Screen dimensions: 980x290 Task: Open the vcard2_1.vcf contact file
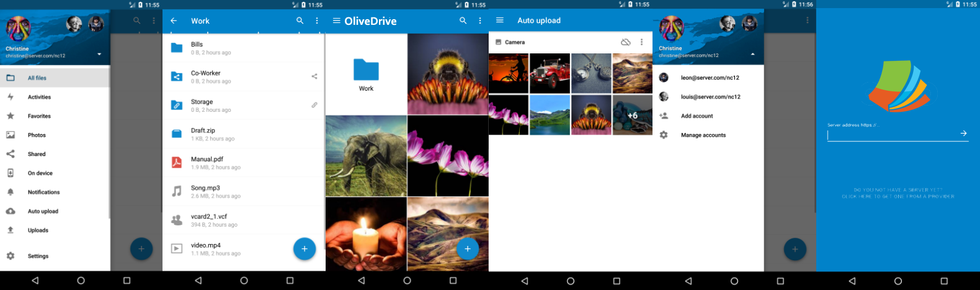(x=244, y=220)
